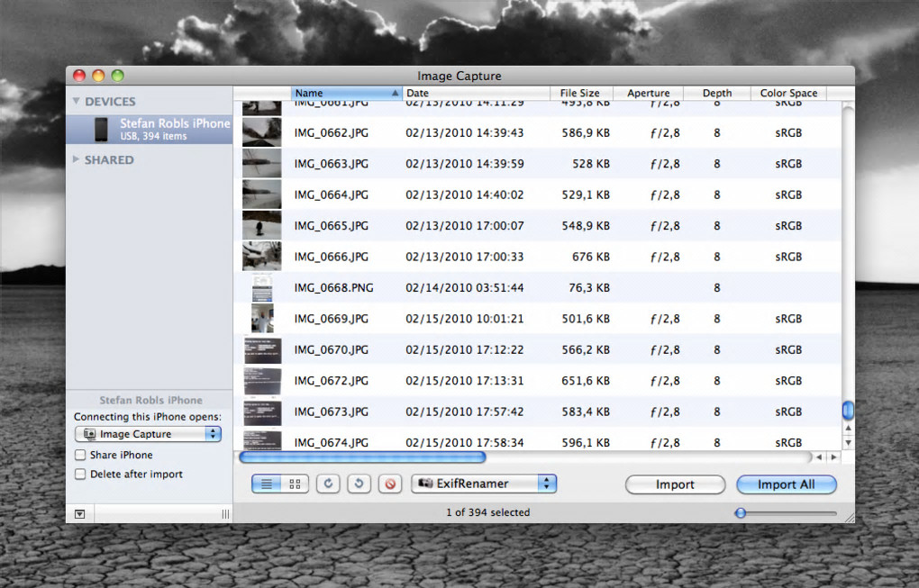Click file size 528 KB
The width and height of the screenshot is (919, 588).
[x=591, y=163]
